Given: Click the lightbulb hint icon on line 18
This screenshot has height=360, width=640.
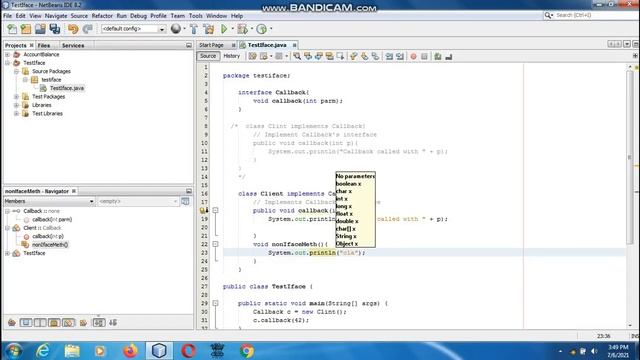Looking at the screenshot, I should point(203,211).
